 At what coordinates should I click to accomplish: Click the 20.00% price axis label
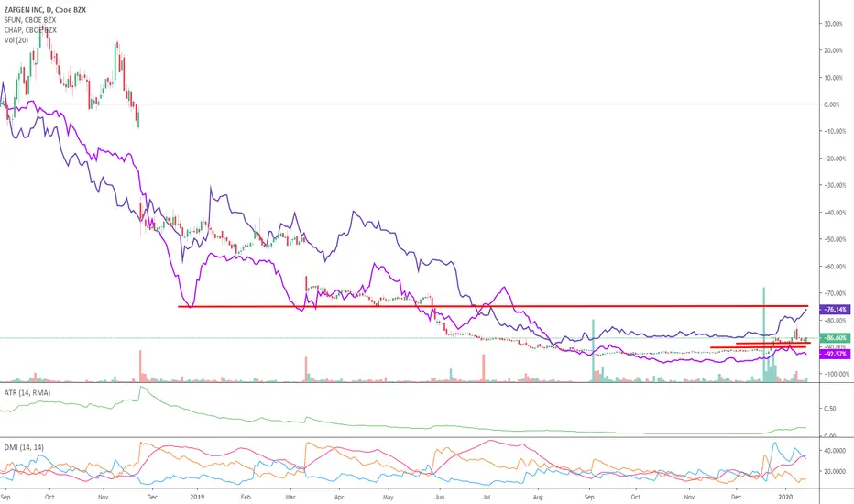coord(835,50)
